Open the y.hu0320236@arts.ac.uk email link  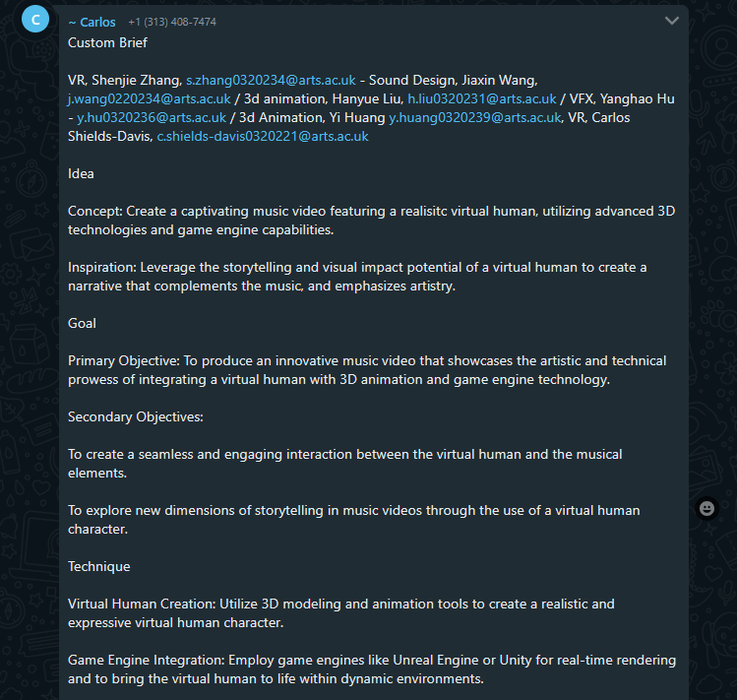[152, 117]
